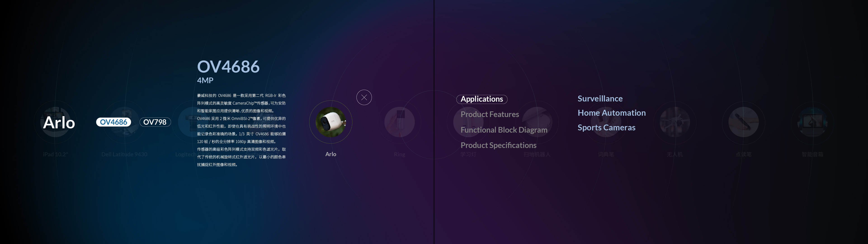Open the Functional Block Diagram tab
The image size is (868, 244).
504,130
